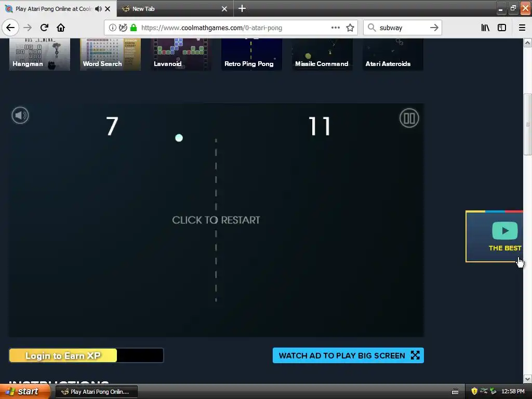Click the network connection tray icon
This screenshot has height=399, width=532.
coord(484,391)
